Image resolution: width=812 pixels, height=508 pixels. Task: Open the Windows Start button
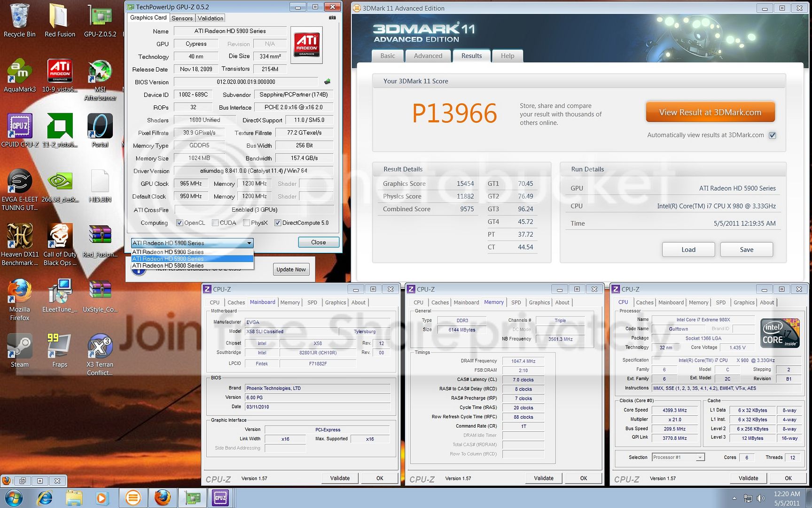pyautogui.click(x=13, y=498)
